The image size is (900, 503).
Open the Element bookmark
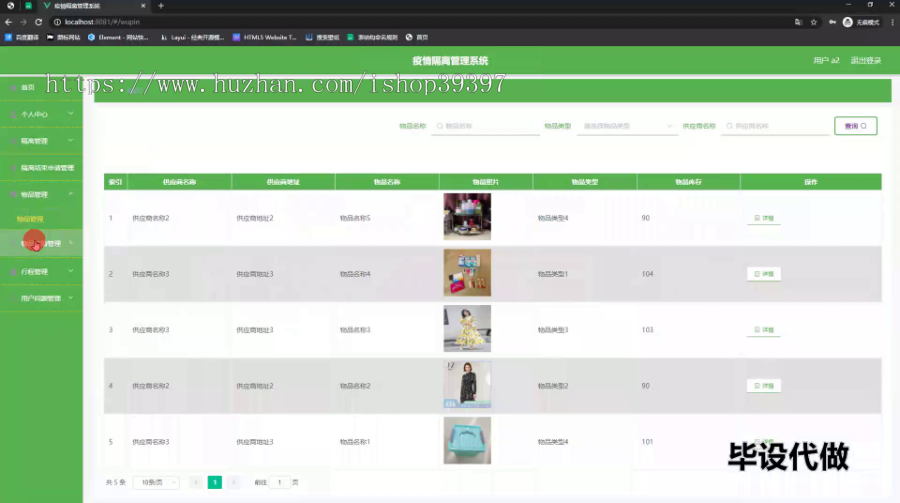coord(118,37)
